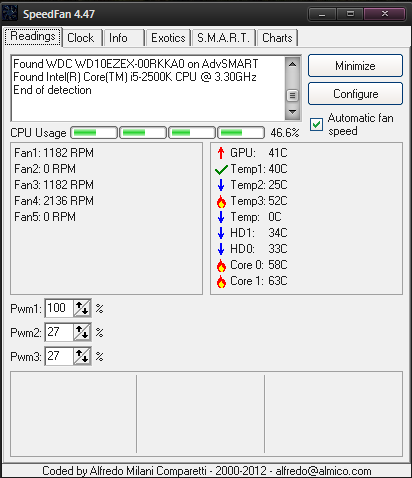
Task: Click the Core 1 63C temperature value
Action: [278, 281]
